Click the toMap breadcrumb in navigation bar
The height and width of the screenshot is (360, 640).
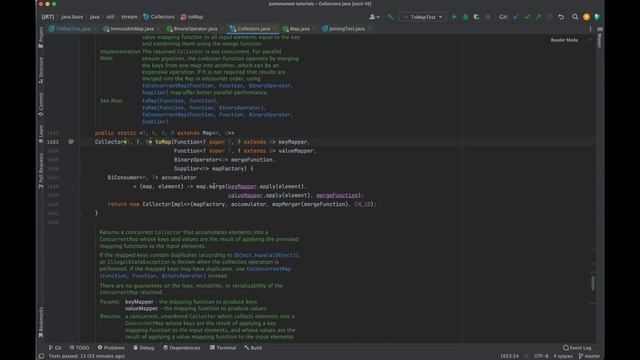[192, 17]
